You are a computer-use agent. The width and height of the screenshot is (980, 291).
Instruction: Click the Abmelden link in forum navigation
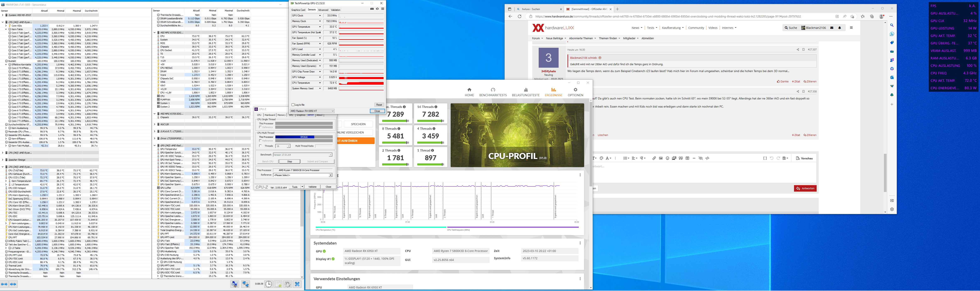[x=647, y=38]
